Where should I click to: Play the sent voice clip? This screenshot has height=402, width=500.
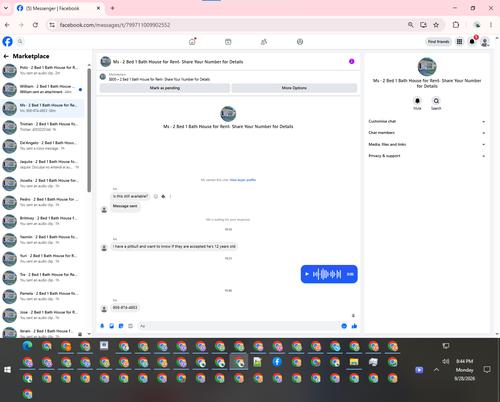click(307, 274)
